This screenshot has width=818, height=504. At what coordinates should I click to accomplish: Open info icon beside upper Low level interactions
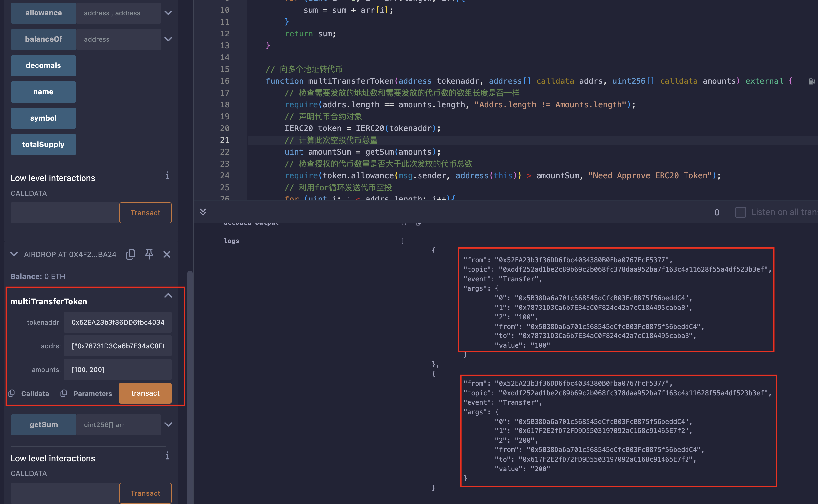[x=167, y=176]
